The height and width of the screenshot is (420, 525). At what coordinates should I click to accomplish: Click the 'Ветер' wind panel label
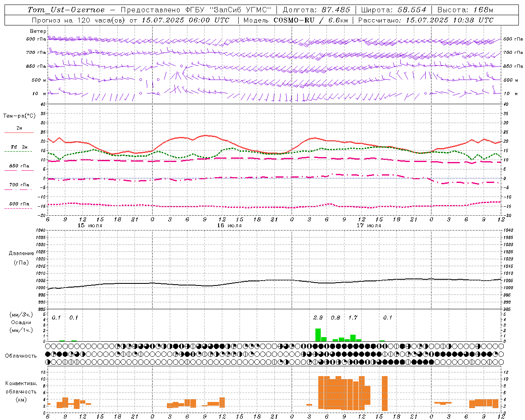point(38,31)
